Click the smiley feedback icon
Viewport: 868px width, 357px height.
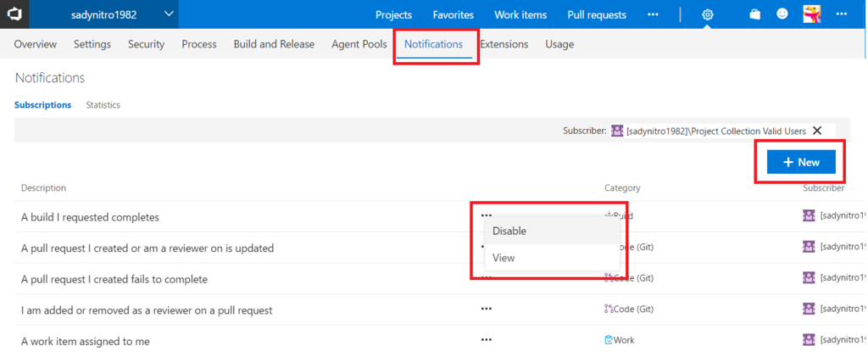[x=782, y=14]
